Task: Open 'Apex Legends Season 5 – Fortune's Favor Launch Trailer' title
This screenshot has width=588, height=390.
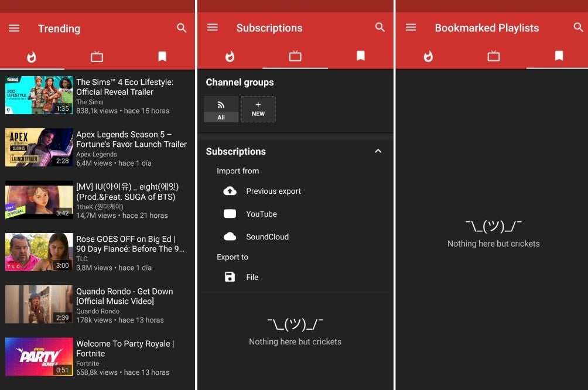Action: (131, 139)
